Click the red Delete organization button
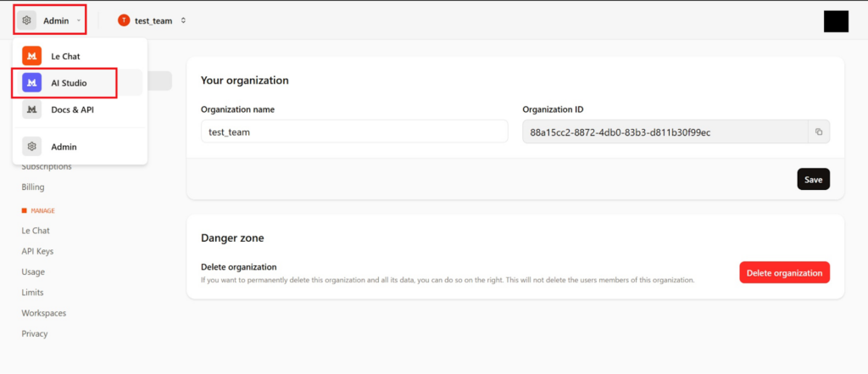Image resolution: width=868 pixels, height=374 pixels. click(x=784, y=272)
